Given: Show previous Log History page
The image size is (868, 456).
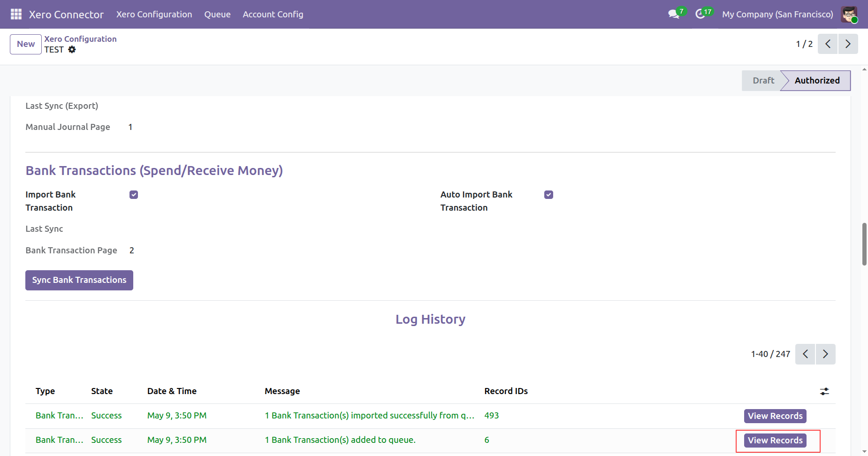Looking at the screenshot, I should 805,354.
